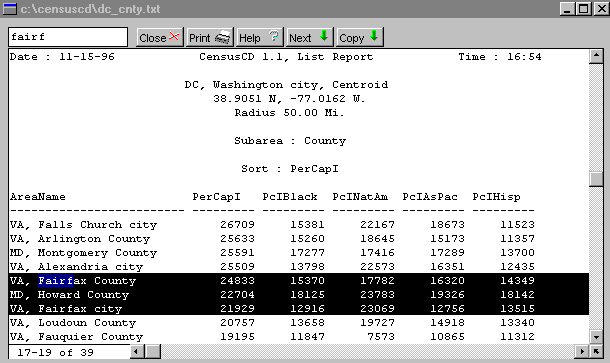The width and height of the screenshot is (610, 363).
Task: Click the Next button label
Action: (300, 38)
